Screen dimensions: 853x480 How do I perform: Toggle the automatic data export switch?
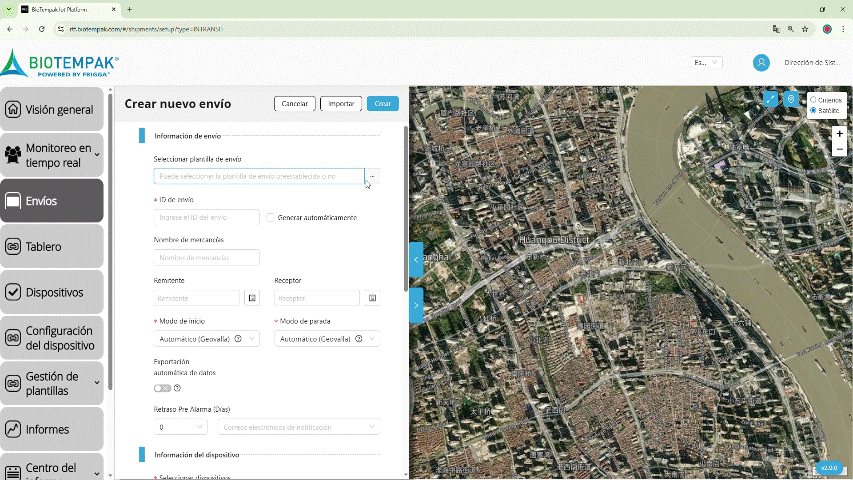(162, 388)
